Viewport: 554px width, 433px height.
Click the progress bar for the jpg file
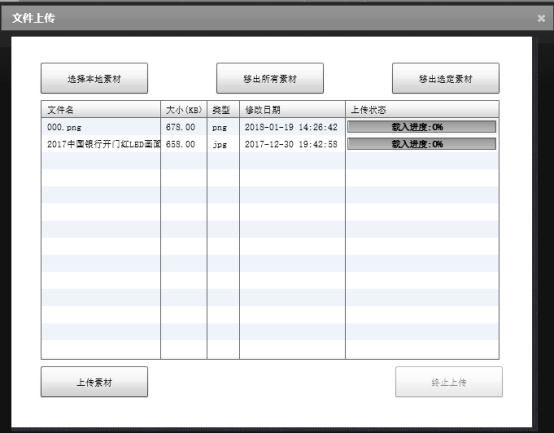point(422,144)
